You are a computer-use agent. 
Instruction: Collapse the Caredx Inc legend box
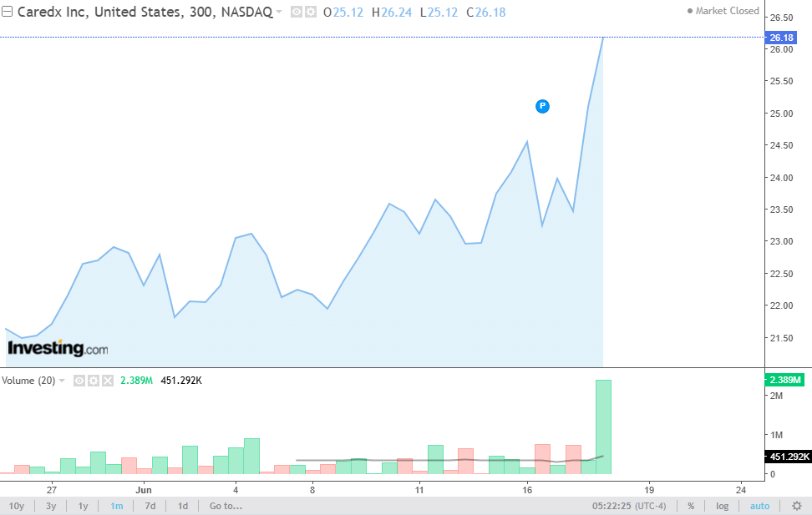tap(7, 12)
